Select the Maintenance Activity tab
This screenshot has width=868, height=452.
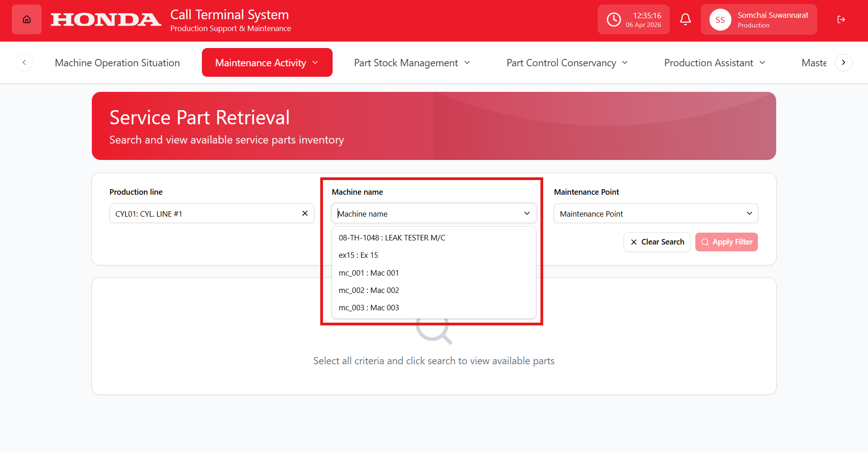click(x=267, y=63)
